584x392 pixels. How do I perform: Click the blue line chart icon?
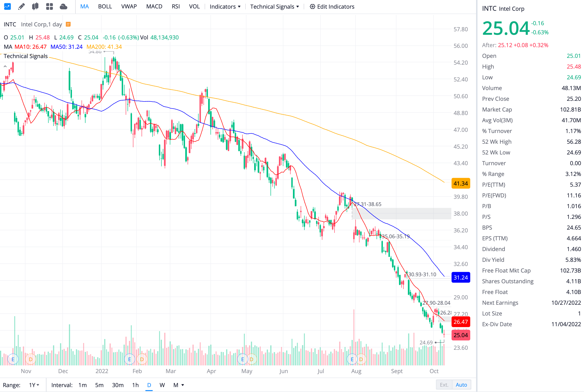pos(7,7)
